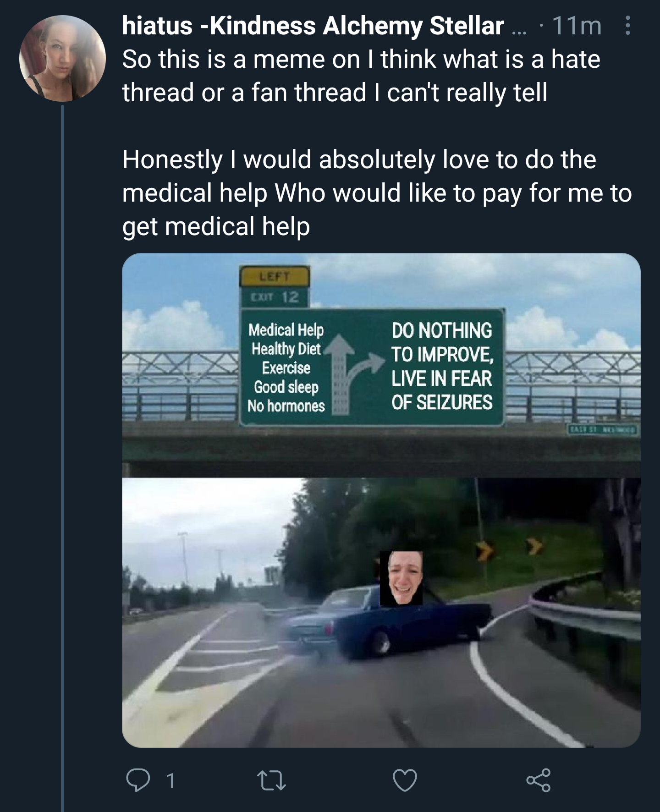Viewport: 660px width, 812px height.
Task: Tap the crying face on the car
Action: (x=401, y=578)
